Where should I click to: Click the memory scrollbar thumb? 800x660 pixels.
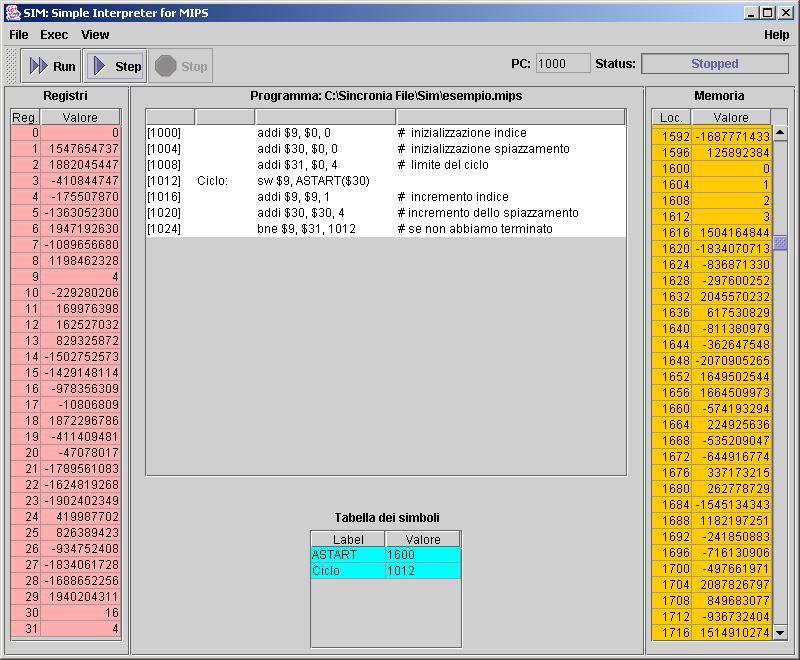pyautogui.click(x=780, y=242)
